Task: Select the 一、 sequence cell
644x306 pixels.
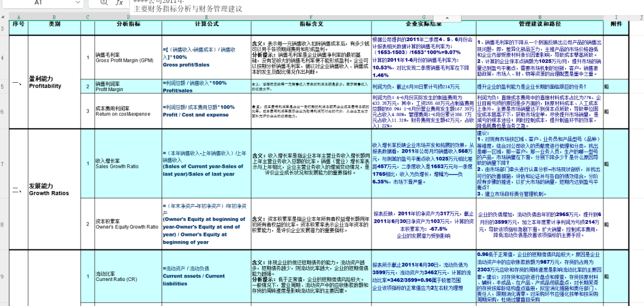Action: click(18, 82)
